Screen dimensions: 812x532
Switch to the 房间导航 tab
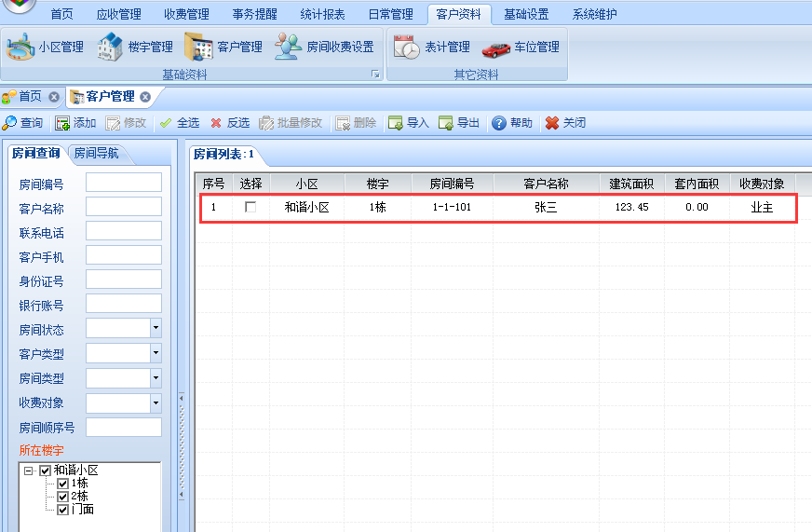point(96,154)
